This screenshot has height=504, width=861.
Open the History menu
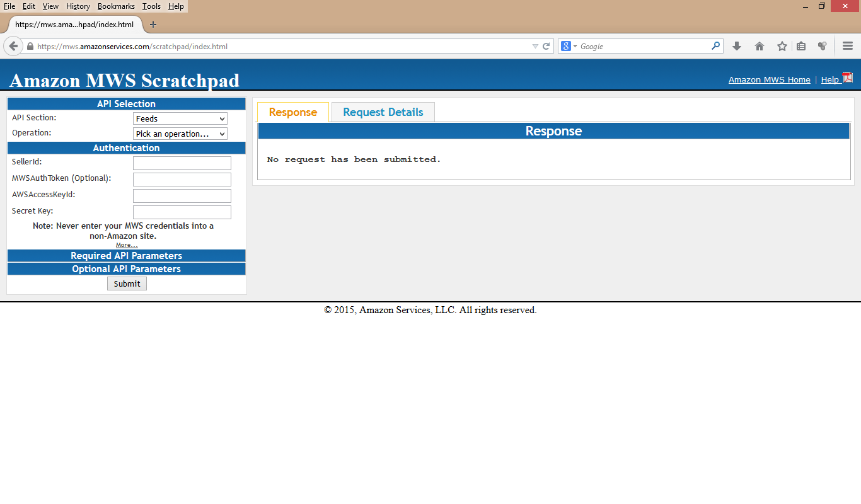78,6
